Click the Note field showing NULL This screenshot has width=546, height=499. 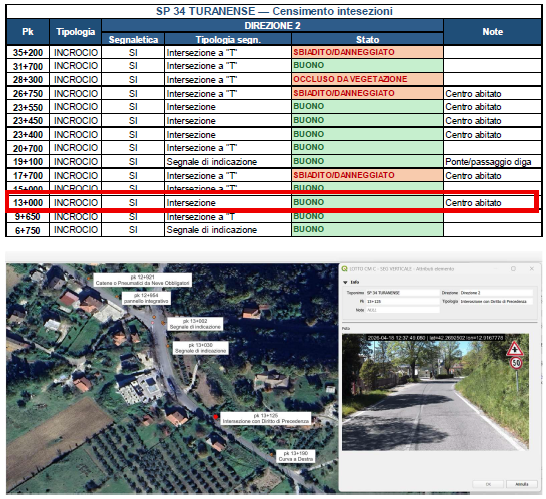(x=402, y=310)
